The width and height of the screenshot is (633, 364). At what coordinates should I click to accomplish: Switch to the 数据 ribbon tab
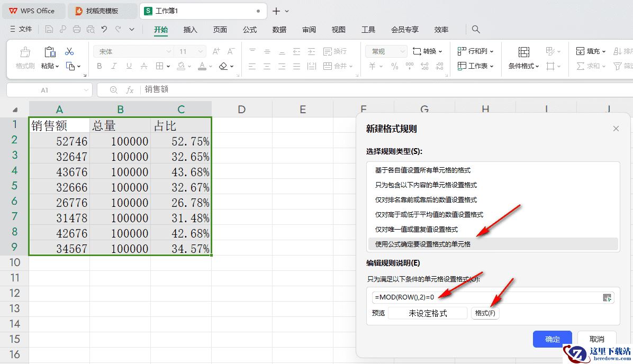point(279,30)
